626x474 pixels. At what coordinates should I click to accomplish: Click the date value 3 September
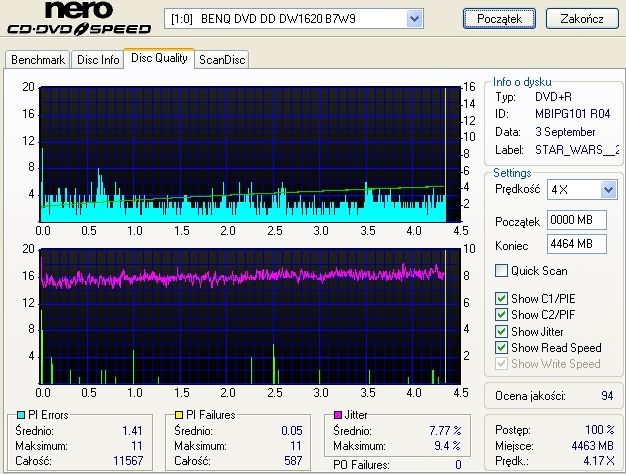565,132
